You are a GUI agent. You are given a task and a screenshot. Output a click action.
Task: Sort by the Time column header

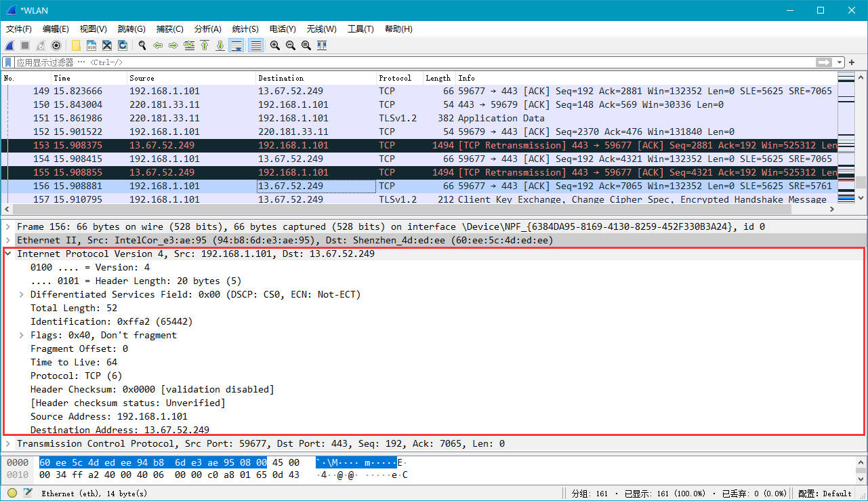click(x=89, y=78)
